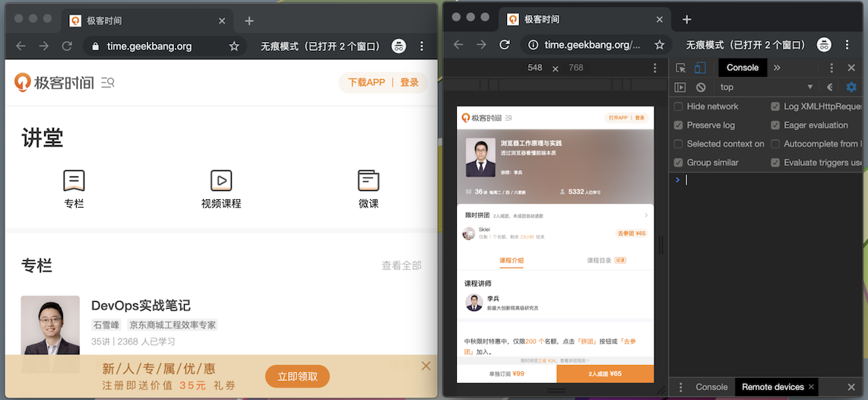Image resolution: width=868 pixels, height=400 pixels.
Task: Open the micro-course (微课) icon
Action: 369,181
